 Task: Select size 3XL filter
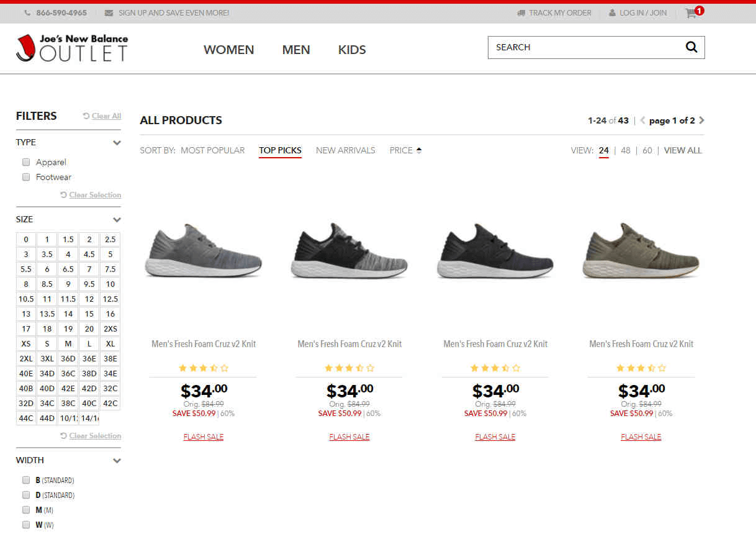coord(47,358)
